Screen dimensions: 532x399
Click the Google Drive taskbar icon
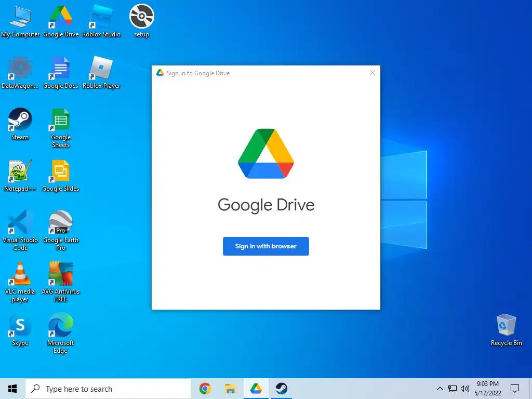(256, 389)
